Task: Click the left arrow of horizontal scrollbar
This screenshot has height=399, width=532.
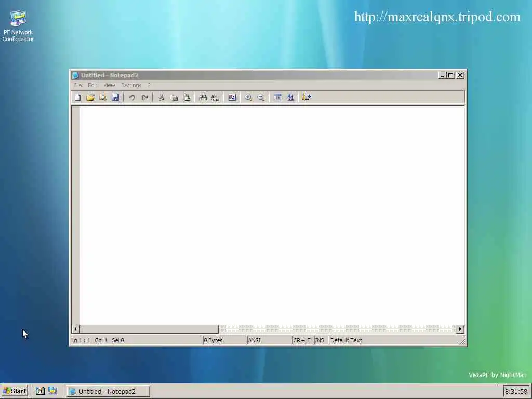Action: click(76, 329)
